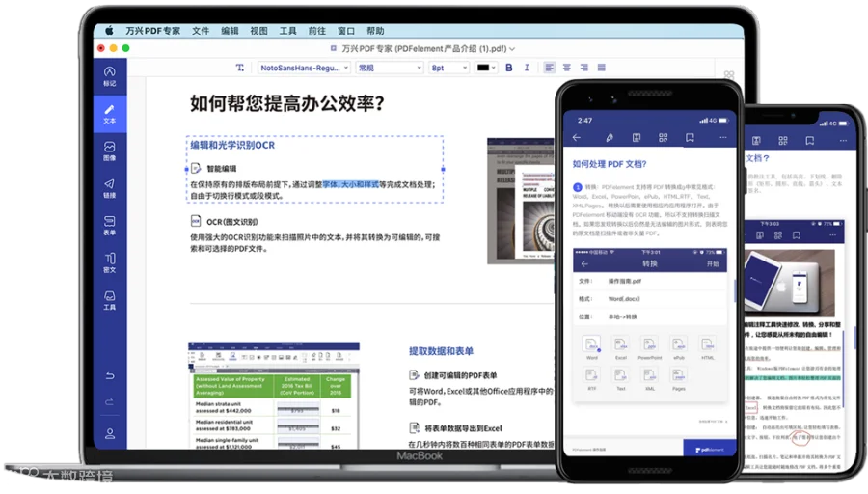Click the heading 如何帮您提高办公效率?
The image size is (868, 494).
coord(287,103)
